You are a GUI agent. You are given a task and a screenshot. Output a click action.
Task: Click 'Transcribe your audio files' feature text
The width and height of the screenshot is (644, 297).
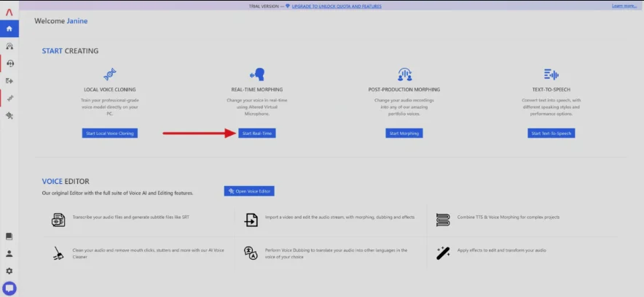click(x=131, y=217)
